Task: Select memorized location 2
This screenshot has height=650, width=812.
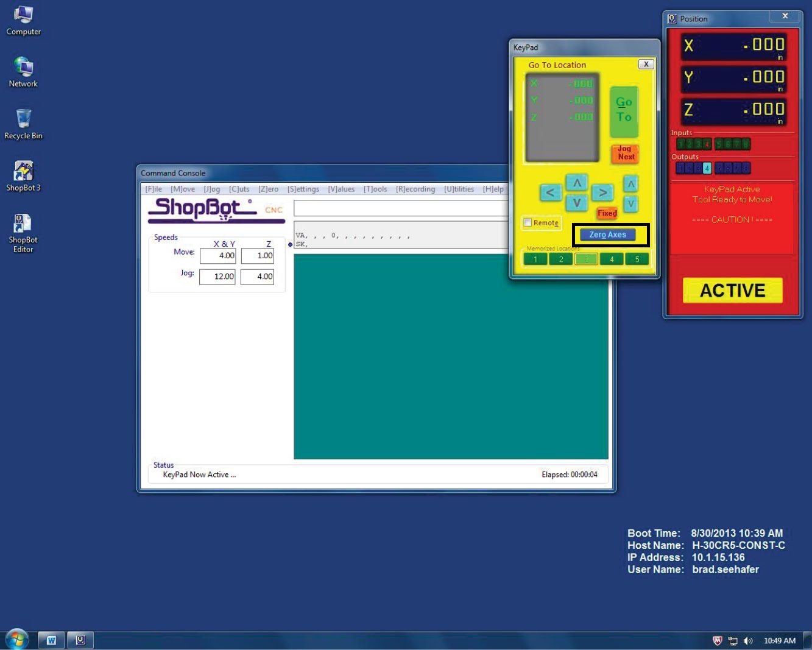Action: pos(561,259)
